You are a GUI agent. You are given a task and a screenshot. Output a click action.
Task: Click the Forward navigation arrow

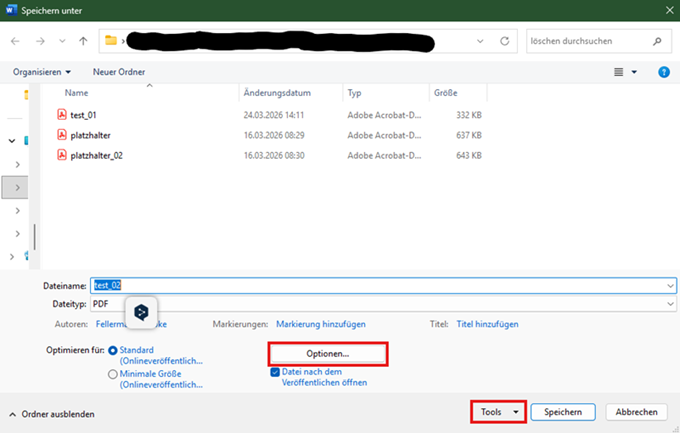point(38,41)
